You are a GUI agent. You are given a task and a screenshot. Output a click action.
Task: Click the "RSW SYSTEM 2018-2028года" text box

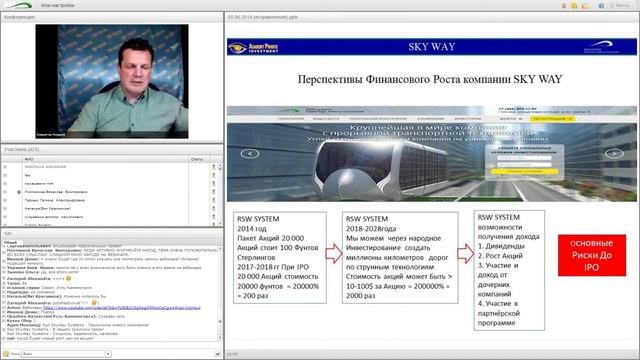pos(400,258)
